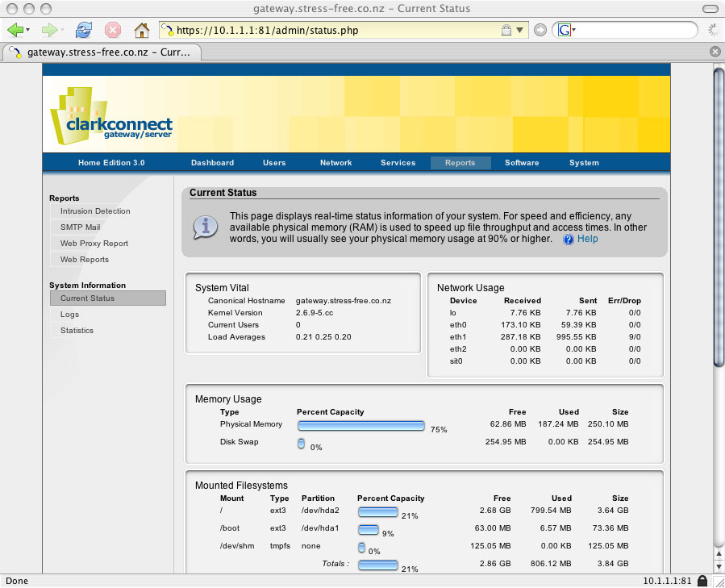Click the Totals 21% capacity bar
The image size is (725, 588).
point(378,565)
